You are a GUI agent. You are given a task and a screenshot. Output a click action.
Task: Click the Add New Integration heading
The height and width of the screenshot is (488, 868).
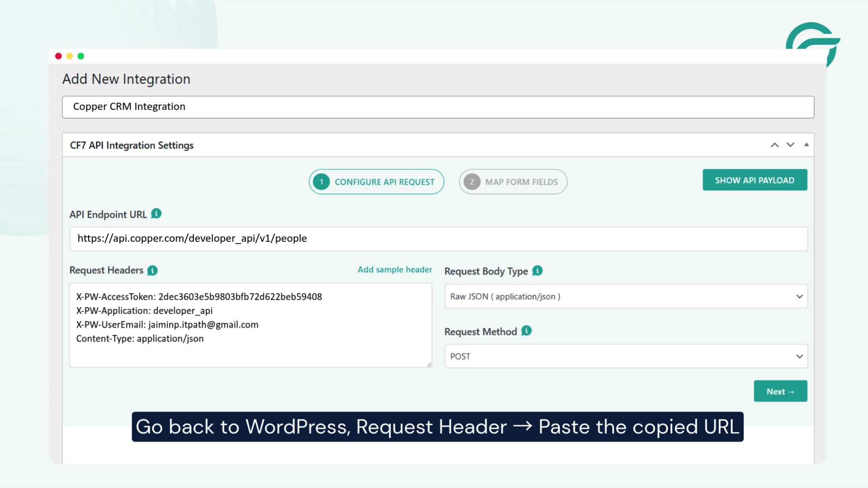point(126,79)
